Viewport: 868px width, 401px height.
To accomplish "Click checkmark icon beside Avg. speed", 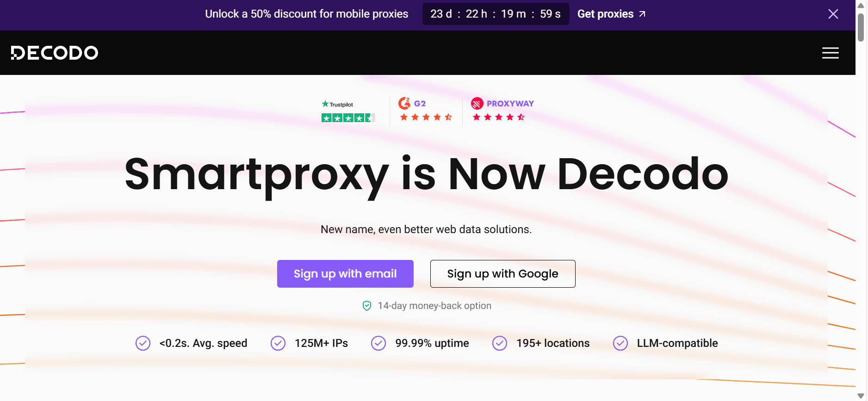I will (x=143, y=343).
